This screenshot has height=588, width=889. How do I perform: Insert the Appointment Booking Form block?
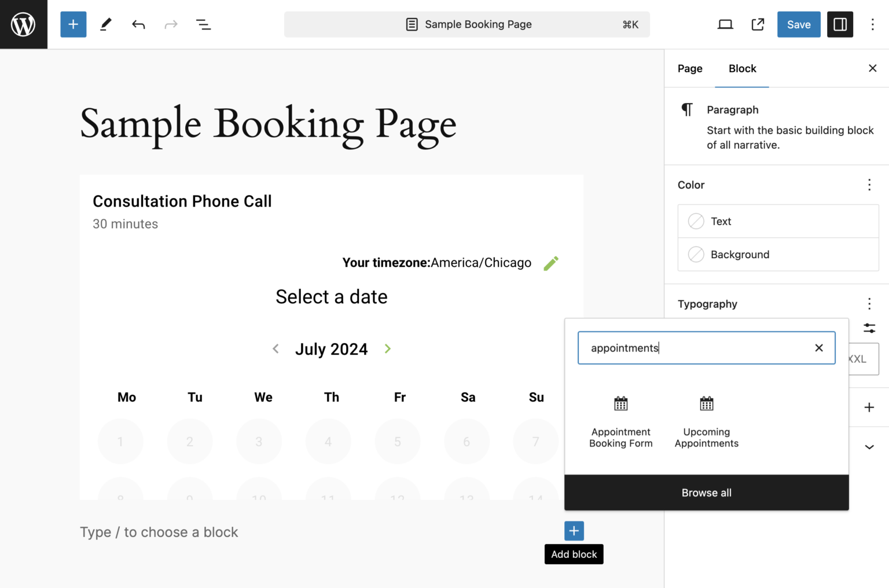click(x=620, y=420)
